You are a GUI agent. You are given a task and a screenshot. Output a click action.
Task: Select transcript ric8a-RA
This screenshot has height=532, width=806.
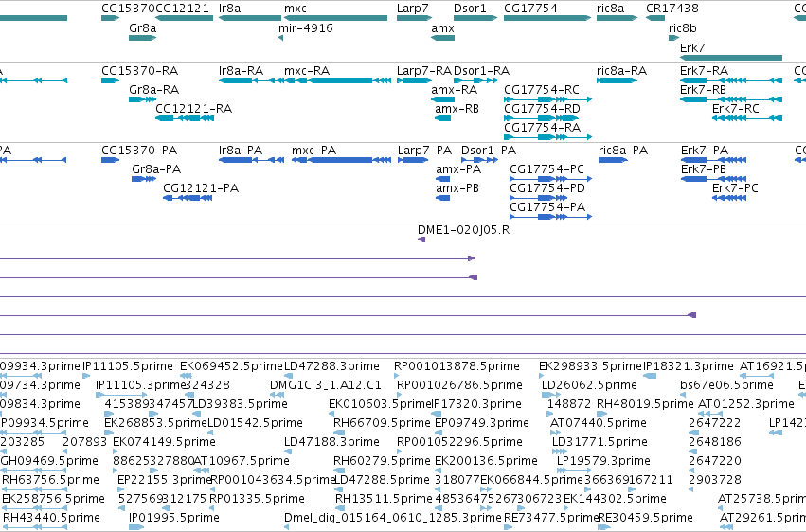(x=621, y=70)
